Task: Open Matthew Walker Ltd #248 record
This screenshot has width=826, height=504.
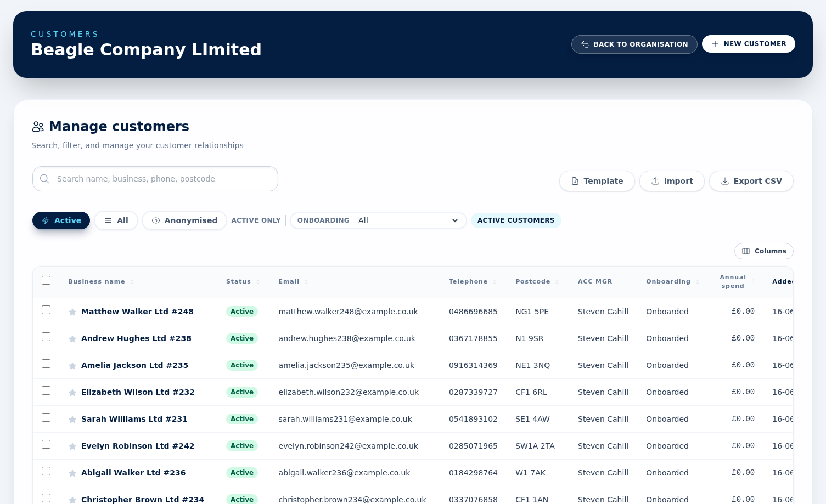Action: (137, 312)
